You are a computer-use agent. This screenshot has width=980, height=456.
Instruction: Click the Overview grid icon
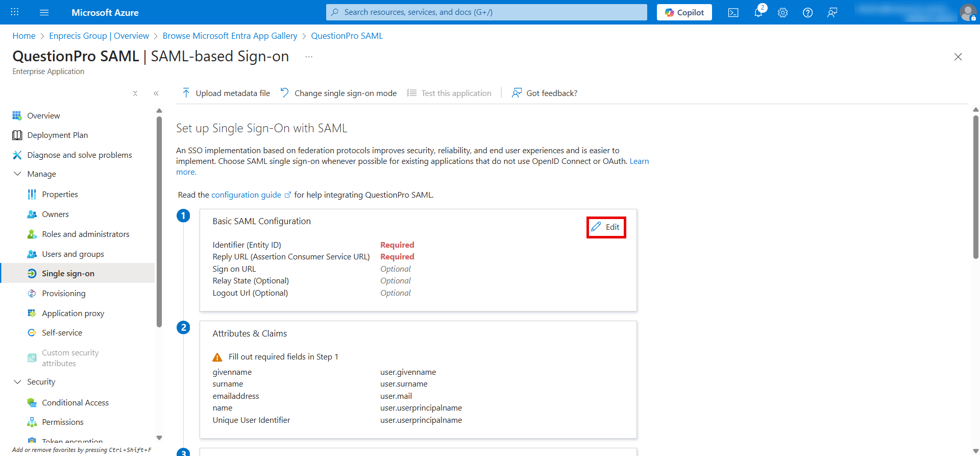(x=17, y=115)
